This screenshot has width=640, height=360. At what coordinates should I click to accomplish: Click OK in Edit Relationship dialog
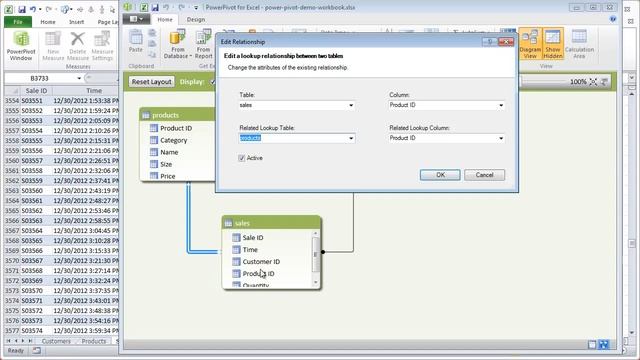pos(440,175)
